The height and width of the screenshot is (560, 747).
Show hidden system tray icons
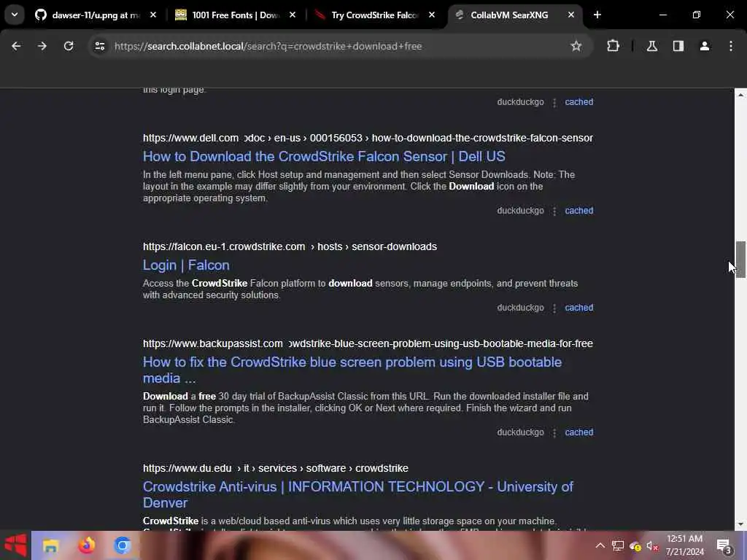click(x=600, y=545)
